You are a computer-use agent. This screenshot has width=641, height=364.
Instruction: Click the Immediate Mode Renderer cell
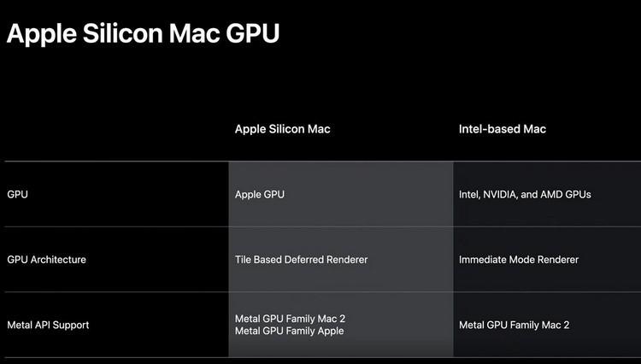pos(519,259)
